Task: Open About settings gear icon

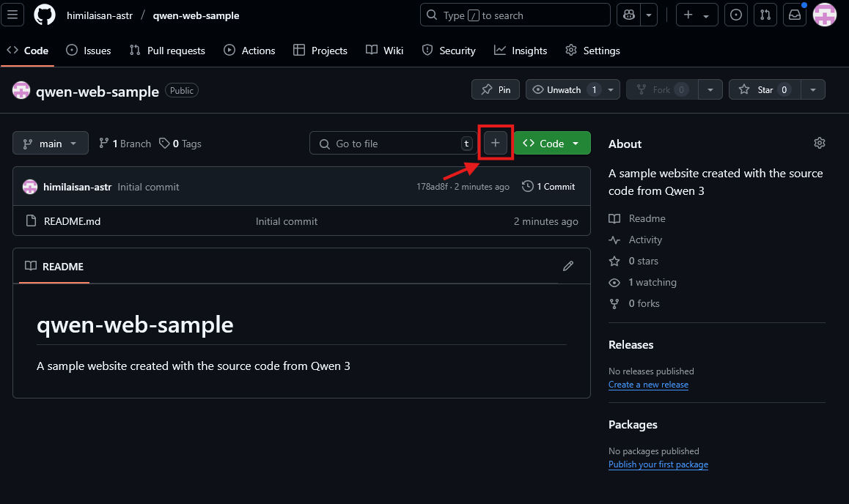Action: 819,143
